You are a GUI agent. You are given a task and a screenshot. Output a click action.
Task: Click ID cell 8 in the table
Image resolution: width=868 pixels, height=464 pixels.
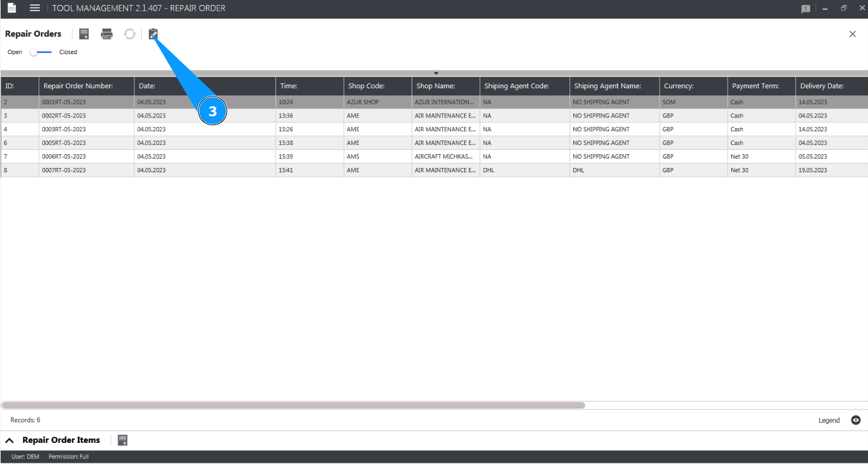click(20, 170)
